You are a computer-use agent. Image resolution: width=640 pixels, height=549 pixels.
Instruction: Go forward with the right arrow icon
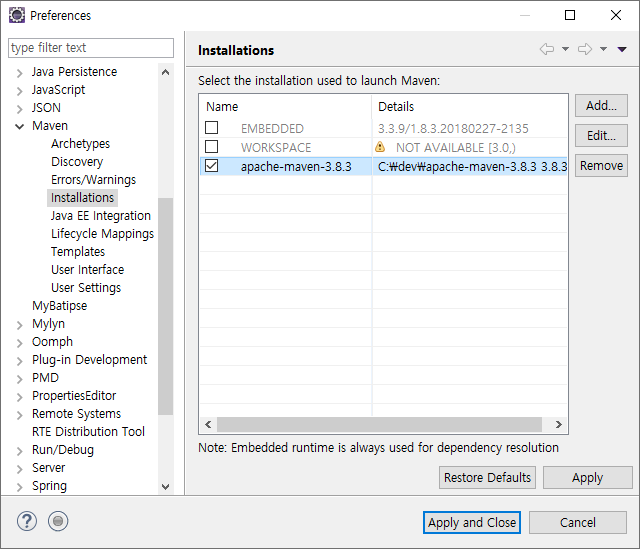[585, 49]
